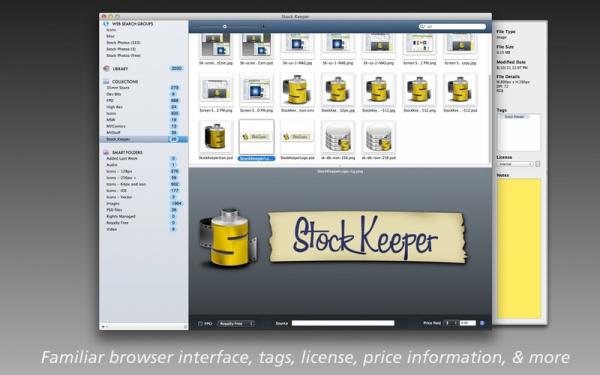Click the magnifier icon in search field
This screenshot has height=375, width=600.
click(422, 27)
